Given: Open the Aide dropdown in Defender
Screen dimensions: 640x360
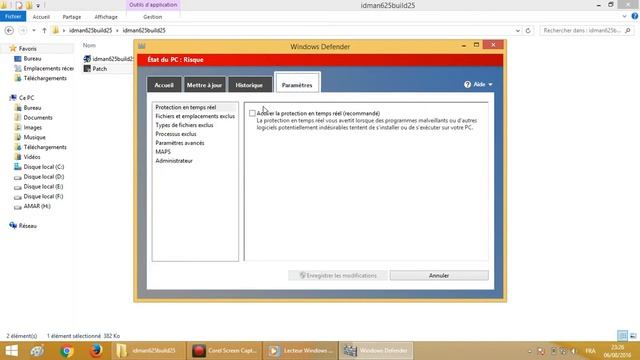Looking at the screenshot, I should click(x=479, y=84).
